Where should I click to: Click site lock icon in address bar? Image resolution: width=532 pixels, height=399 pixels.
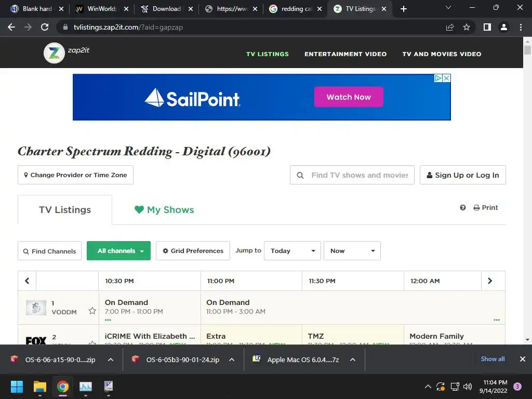click(x=65, y=27)
